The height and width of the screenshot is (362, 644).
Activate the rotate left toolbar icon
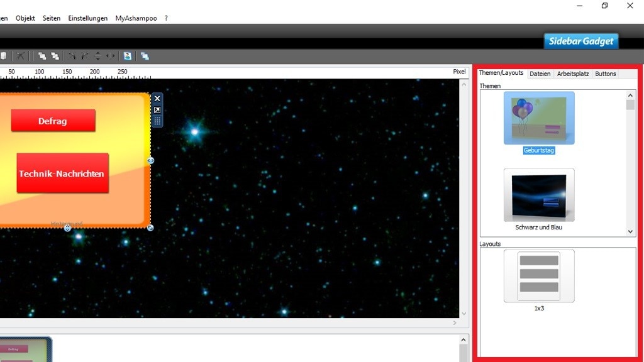click(73, 55)
